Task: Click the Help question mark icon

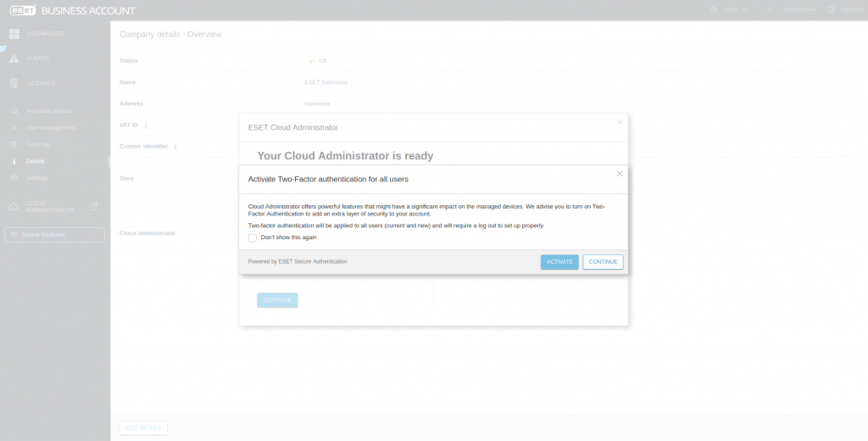Action: (x=714, y=9)
